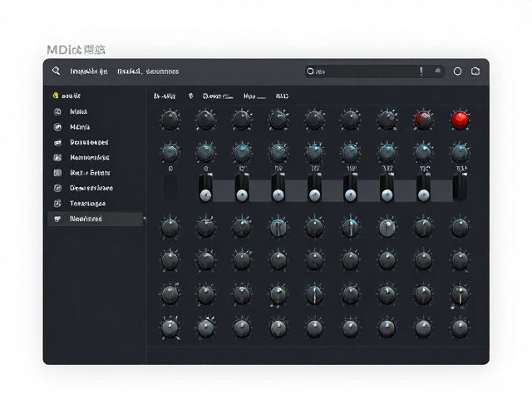The width and height of the screenshot is (532, 399).
Task: Click the small arrow at the highlighted sidebar row's edge
Action: [x=144, y=219]
